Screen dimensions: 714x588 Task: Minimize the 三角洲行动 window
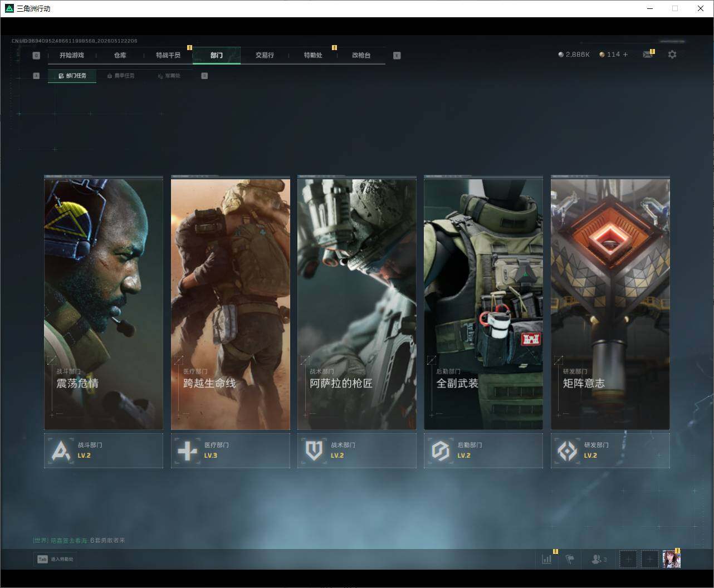(x=650, y=8)
